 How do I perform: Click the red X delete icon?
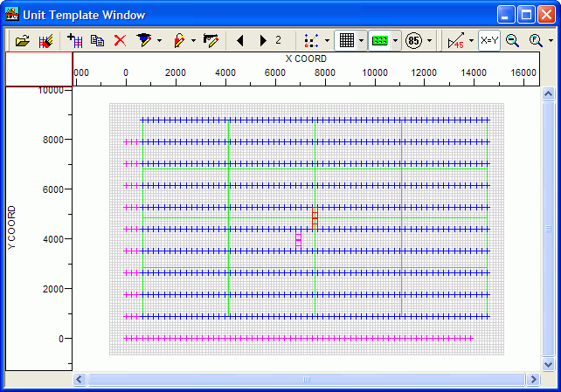120,41
